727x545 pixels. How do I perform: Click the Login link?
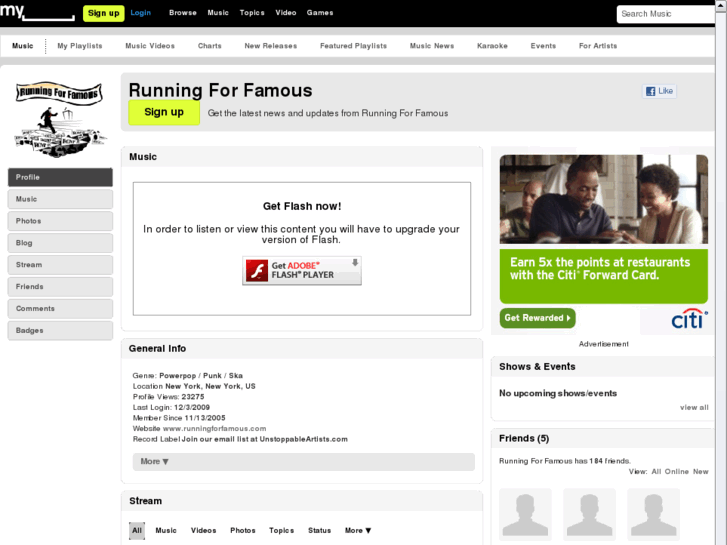coord(140,13)
